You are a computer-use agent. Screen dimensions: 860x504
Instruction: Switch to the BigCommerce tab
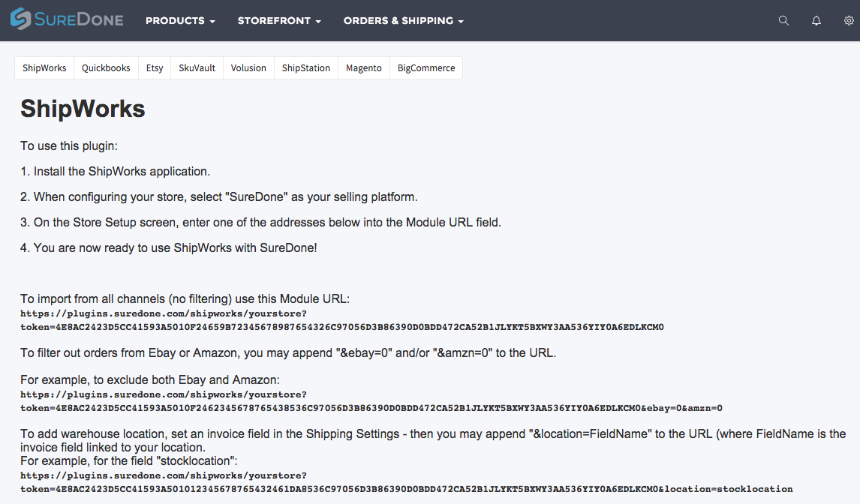pyautogui.click(x=426, y=68)
